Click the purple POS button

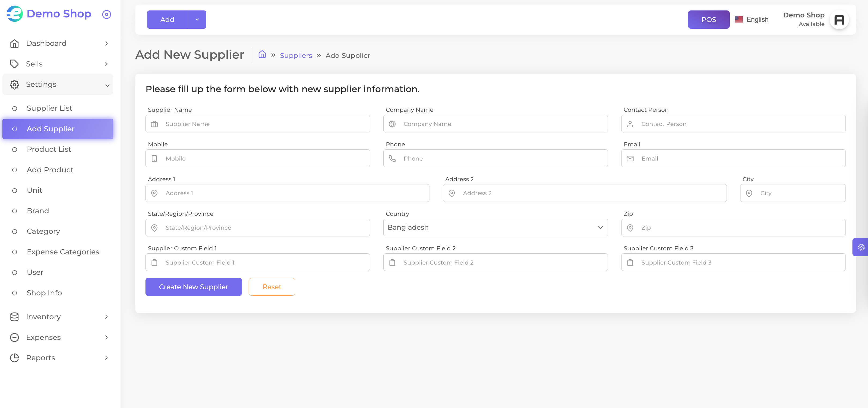click(709, 20)
